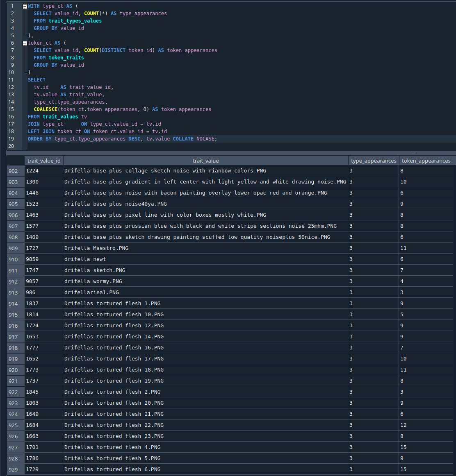Click line number 11 in gutter
This screenshot has height=476, width=456.
click(x=11, y=80)
